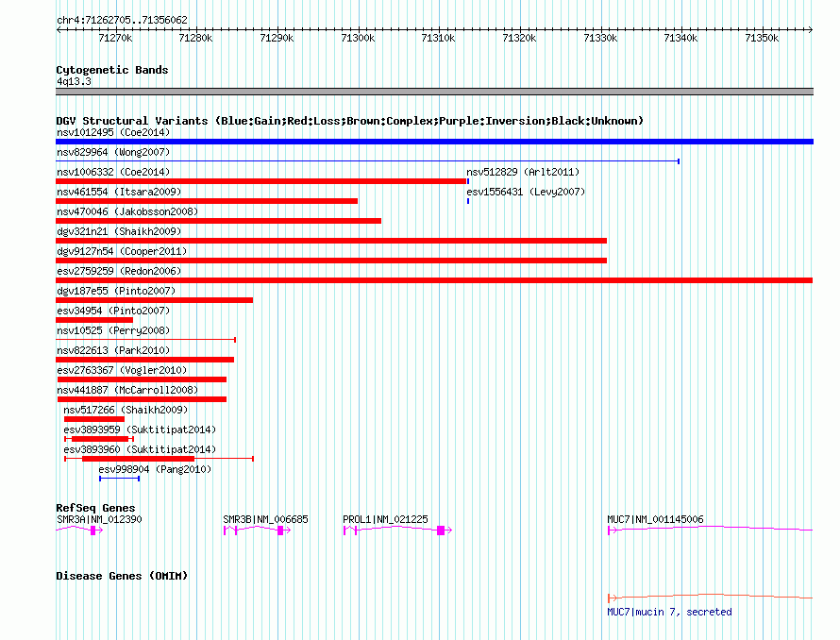840x640 pixels.
Task: Click the 4q13.3 band label
Action: (74, 81)
